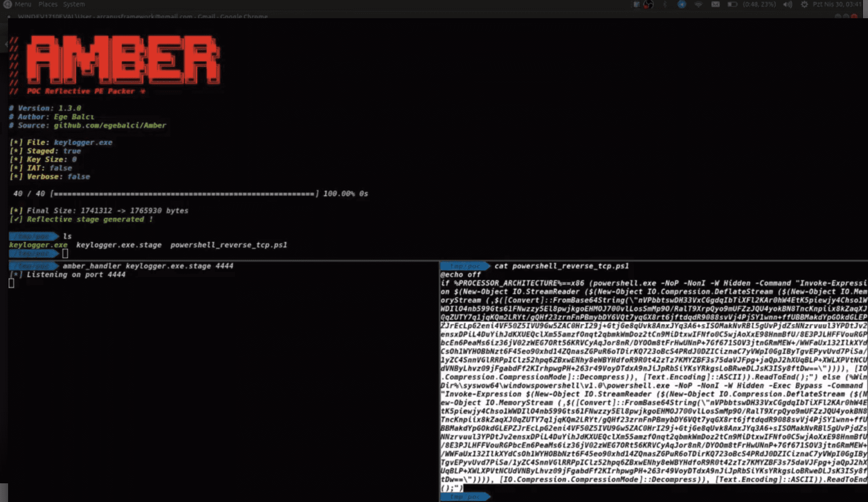The height and width of the screenshot is (502, 868).
Task: Open the clock showing Pzt Nis 30, 03:41
Action: (x=837, y=5)
